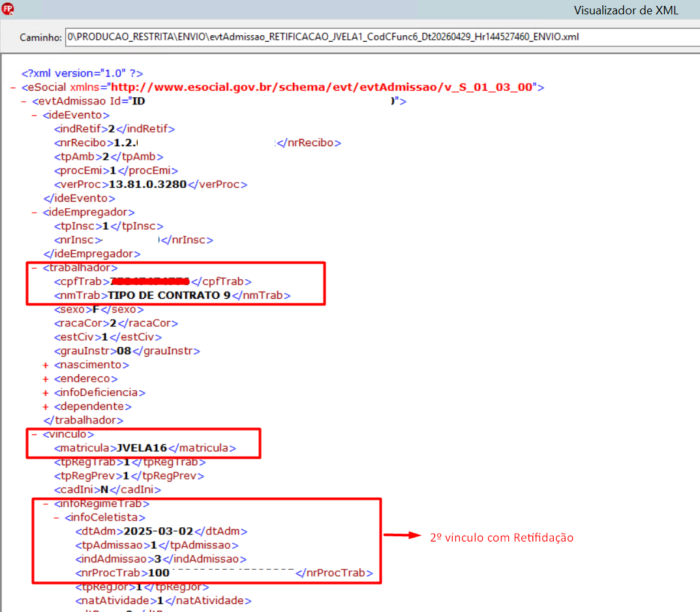Screen dimensions: 700x612
Task: Click the Visualizador de XML window title
Action: pos(626,10)
